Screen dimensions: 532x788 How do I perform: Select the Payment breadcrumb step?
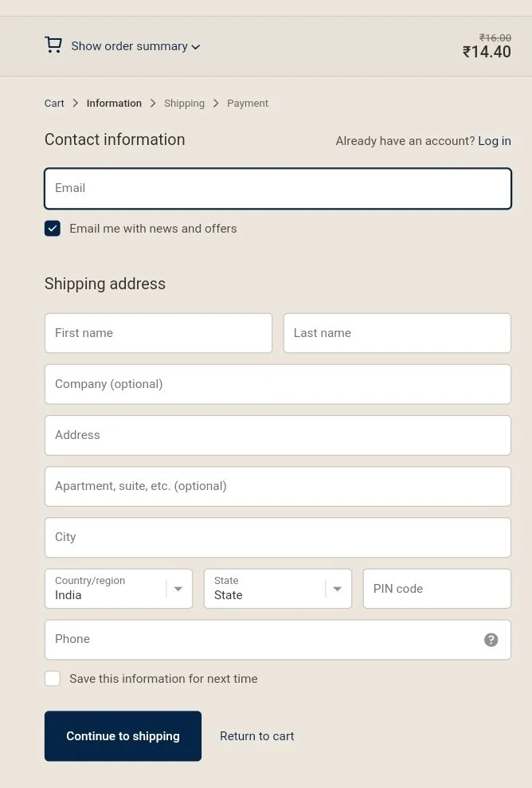tap(248, 103)
